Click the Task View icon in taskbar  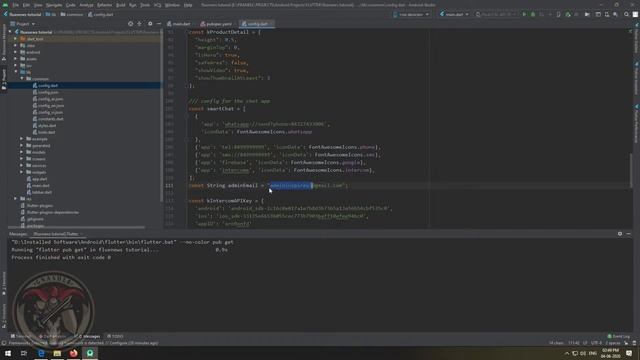pyautogui.click(x=24, y=353)
